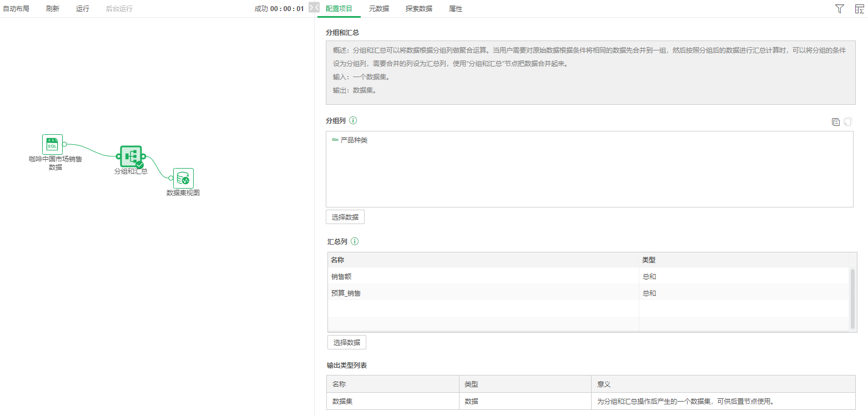Select the SQL node 咖啡中国市场销售数据
868x416 pixels.
pyautogui.click(x=52, y=144)
